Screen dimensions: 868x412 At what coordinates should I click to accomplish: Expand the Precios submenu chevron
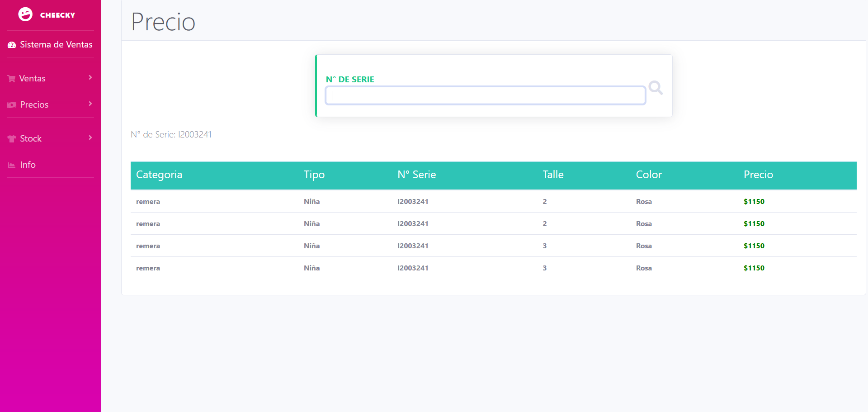tap(90, 104)
